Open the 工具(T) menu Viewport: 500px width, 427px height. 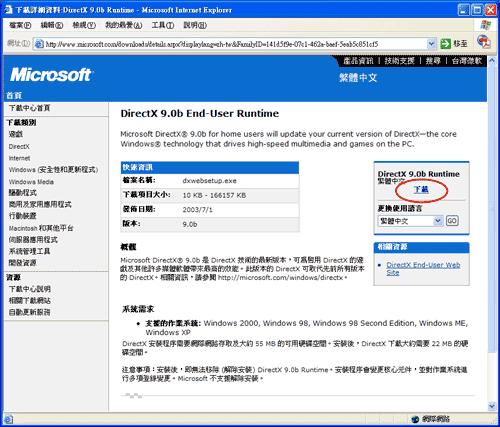click(163, 25)
